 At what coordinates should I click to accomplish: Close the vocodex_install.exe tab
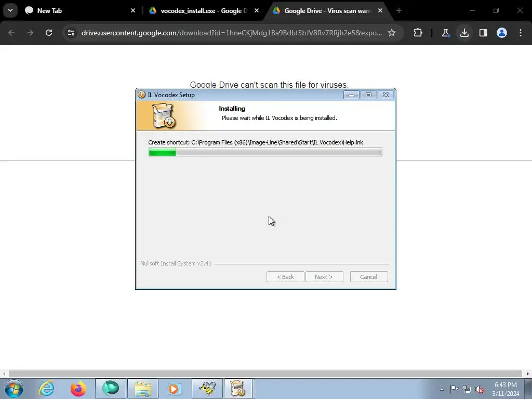click(257, 10)
